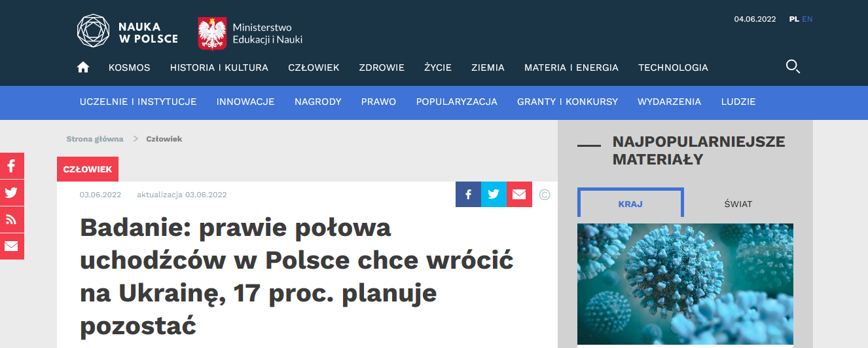Image resolution: width=868 pixels, height=348 pixels.
Task: Open GRANTY I KONKURSY menu item
Action: pyautogui.click(x=567, y=102)
